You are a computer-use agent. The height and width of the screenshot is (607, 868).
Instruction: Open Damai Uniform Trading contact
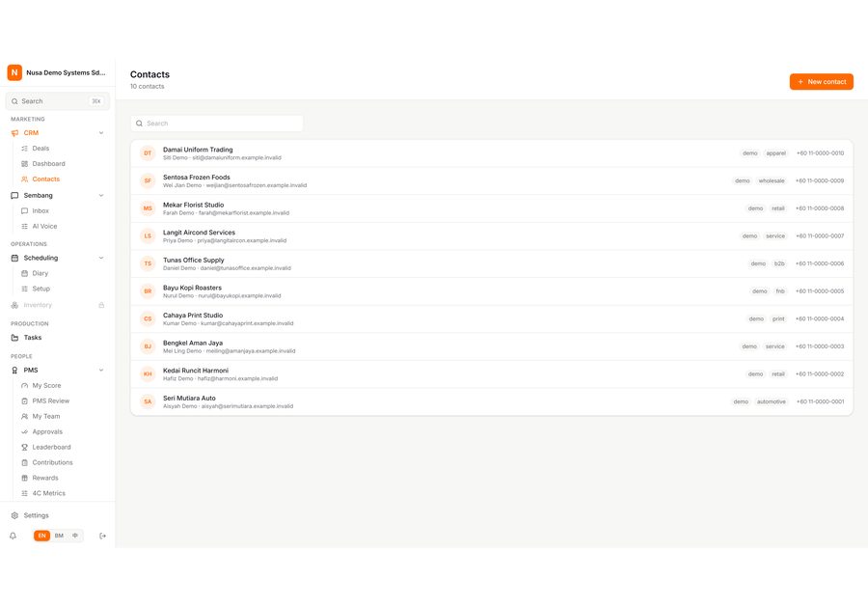pyautogui.click(x=492, y=153)
